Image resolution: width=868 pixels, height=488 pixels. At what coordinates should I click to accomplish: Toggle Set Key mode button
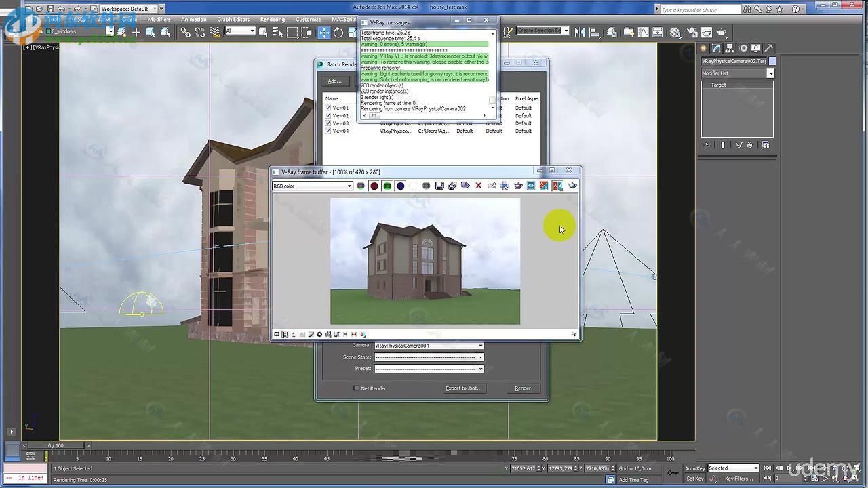click(694, 479)
